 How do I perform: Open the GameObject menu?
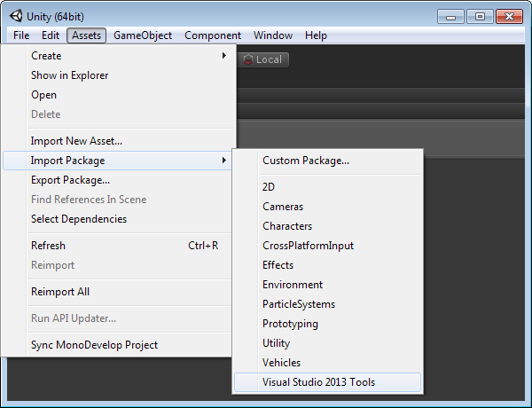tap(143, 35)
